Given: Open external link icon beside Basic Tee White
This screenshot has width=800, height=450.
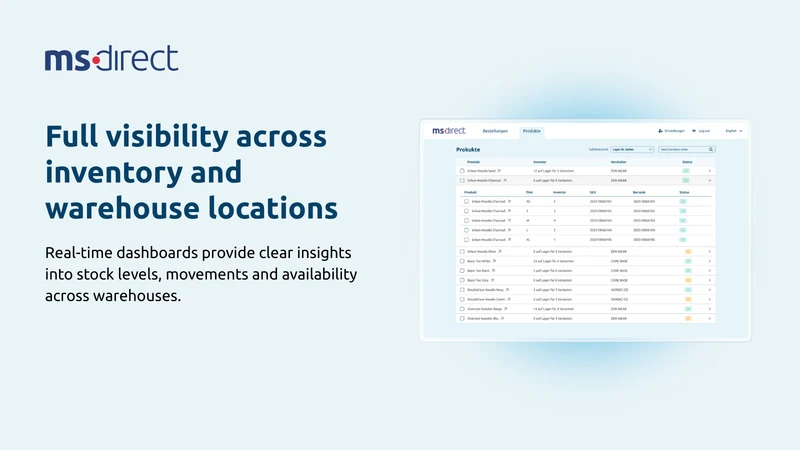Looking at the screenshot, I should (494, 261).
